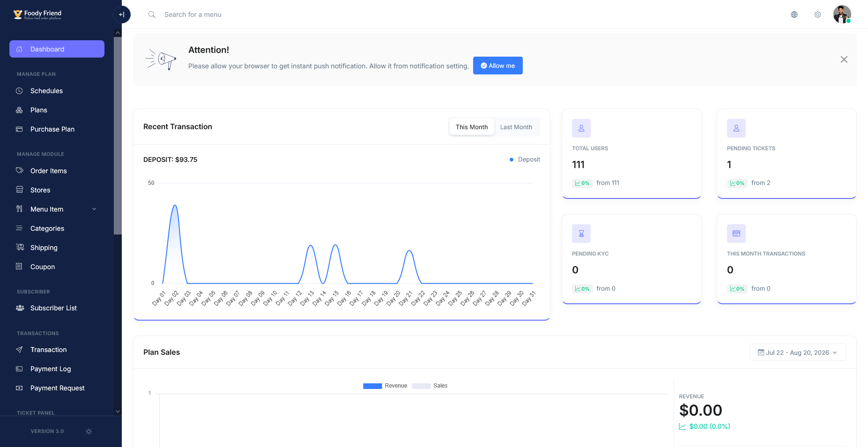This screenshot has width=868, height=447.
Task: Open the language globe icon
Action: coord(794,15)
